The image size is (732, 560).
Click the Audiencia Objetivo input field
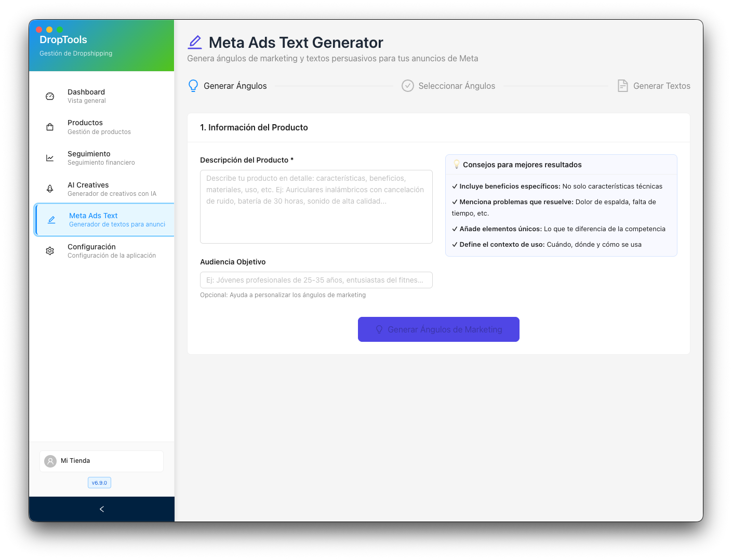coord(316,280)
